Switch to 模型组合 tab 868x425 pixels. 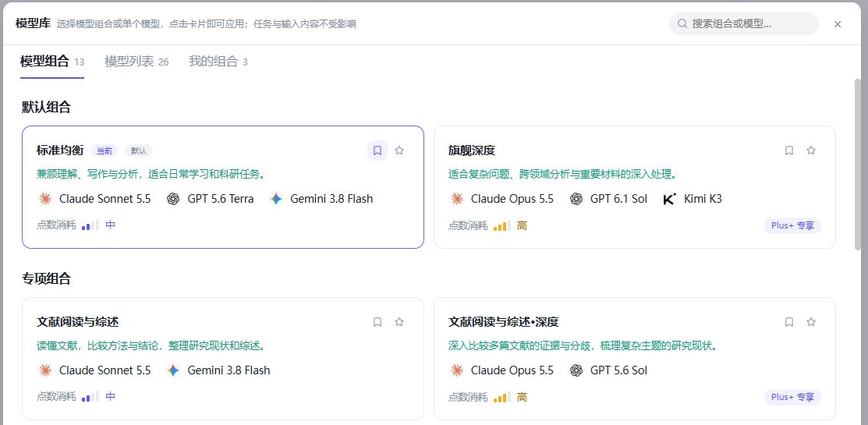coord(52,62)
